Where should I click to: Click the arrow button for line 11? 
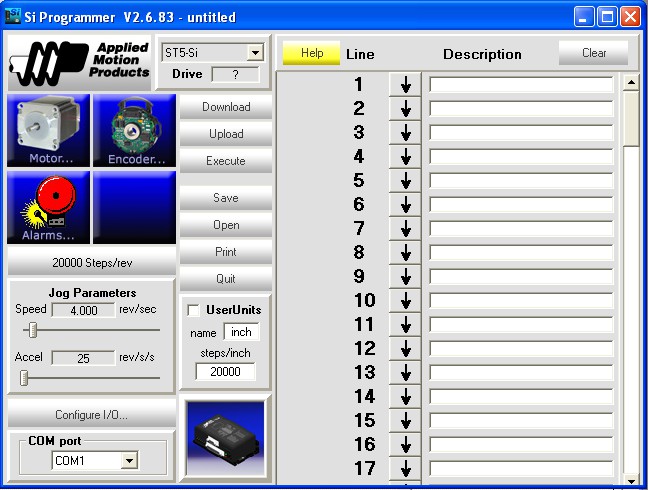[405, 324]
